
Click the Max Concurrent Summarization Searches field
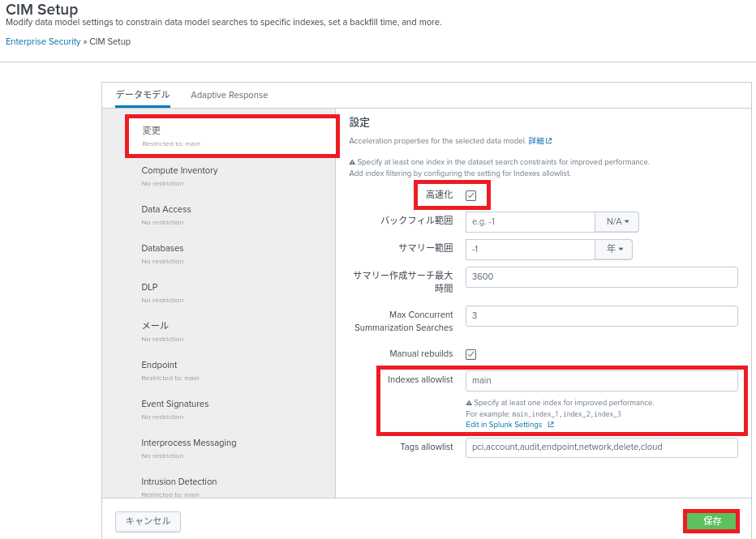601,315
